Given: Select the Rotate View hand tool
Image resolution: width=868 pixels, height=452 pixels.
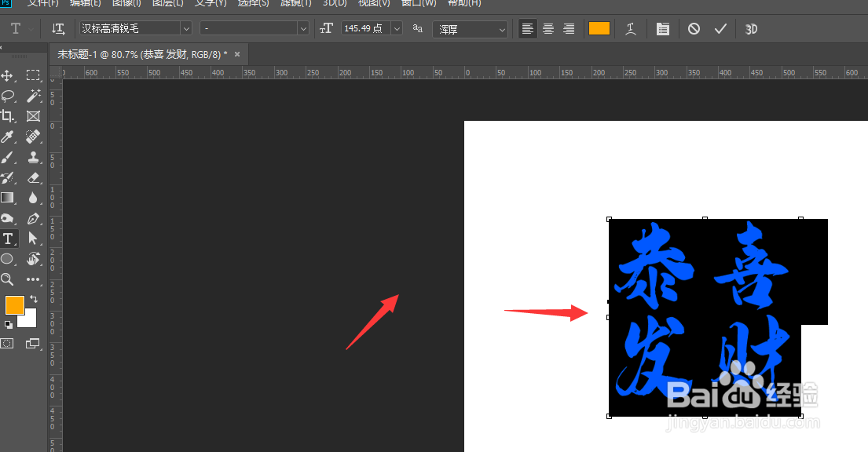Looking at the screenshot, I should point(33,258).
